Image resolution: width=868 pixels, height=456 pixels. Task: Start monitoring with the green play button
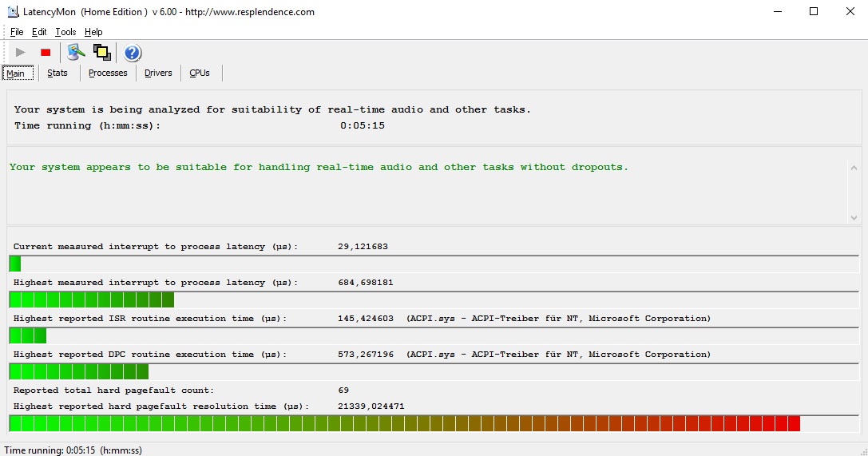pyautogui.click(x=21, y=53)
